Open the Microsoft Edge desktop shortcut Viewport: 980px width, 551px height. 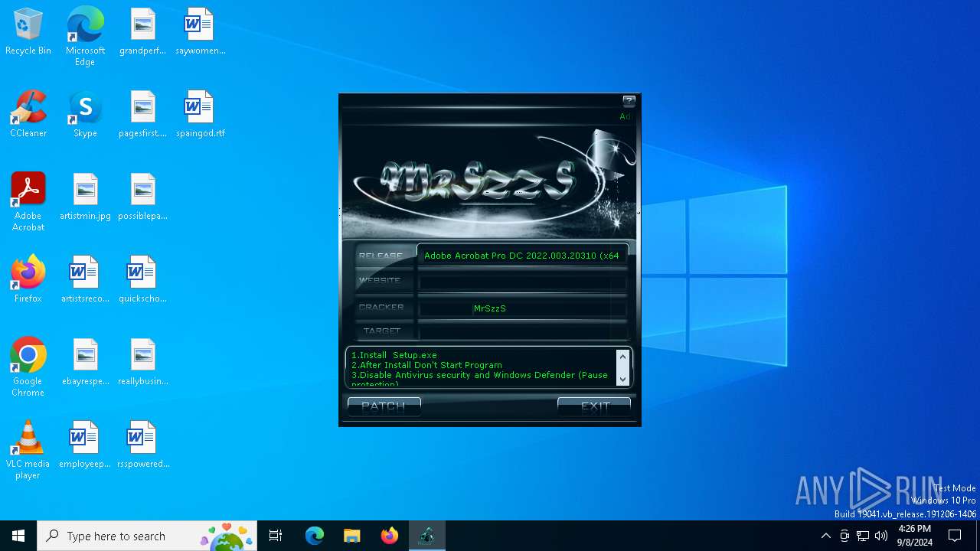pyautogui.click(x=85, y=37)
